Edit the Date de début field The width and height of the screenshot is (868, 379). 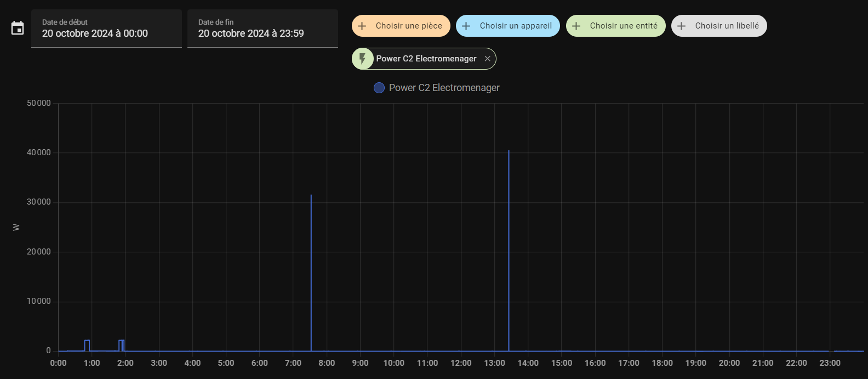[x=106, y=29]
